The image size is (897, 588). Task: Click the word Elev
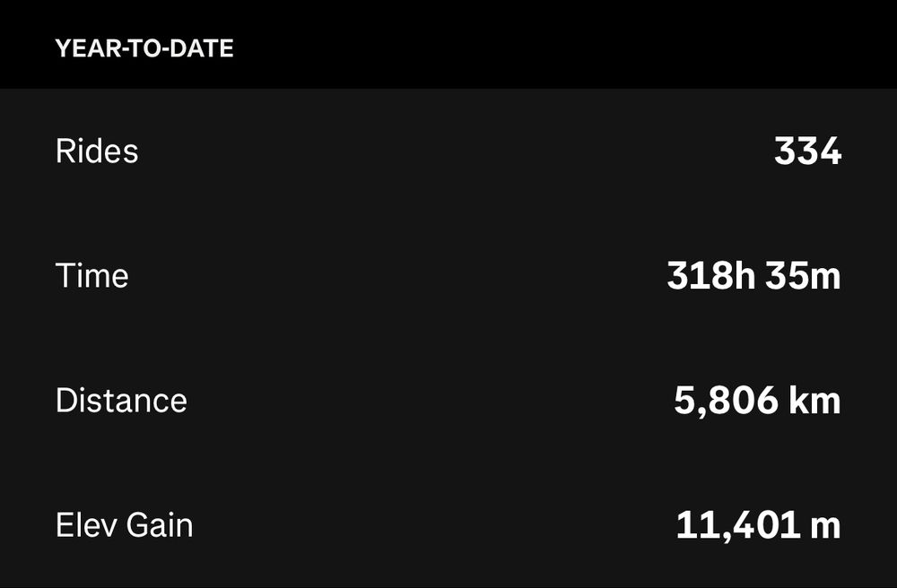coord(86,525)
